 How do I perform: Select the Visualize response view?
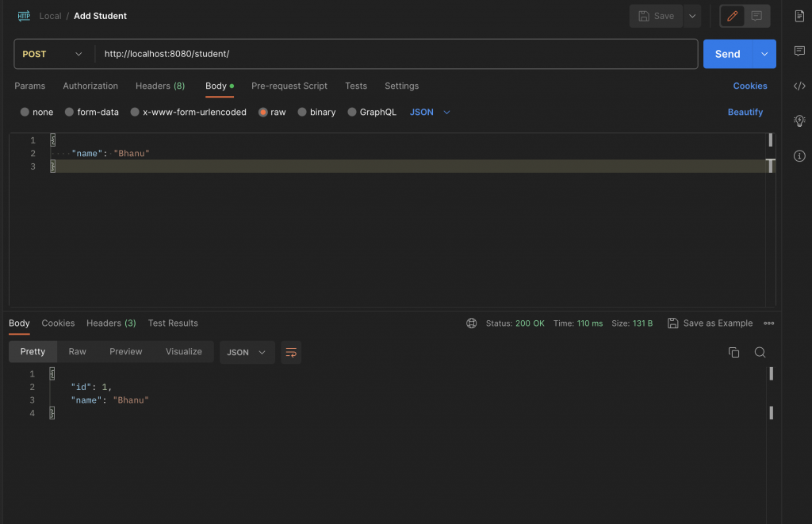point(184,351)
